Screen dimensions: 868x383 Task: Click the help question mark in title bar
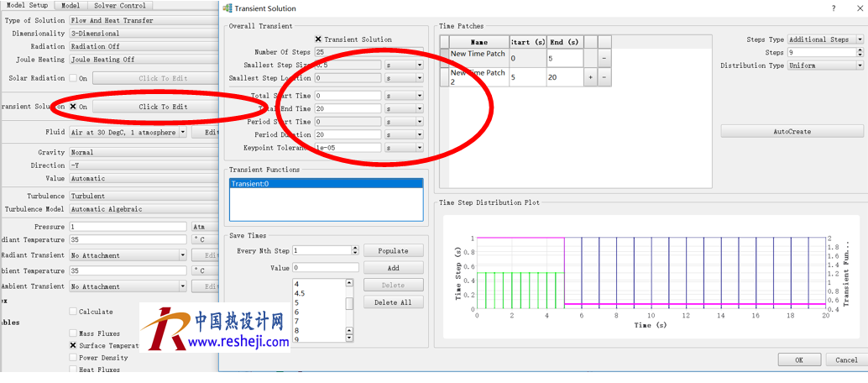pyautogui.click(x=833, y=8)
